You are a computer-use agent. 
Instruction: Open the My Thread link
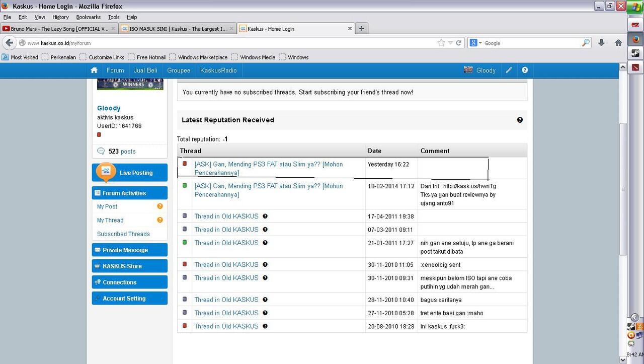pyautogui.click(x=110, y=220)
